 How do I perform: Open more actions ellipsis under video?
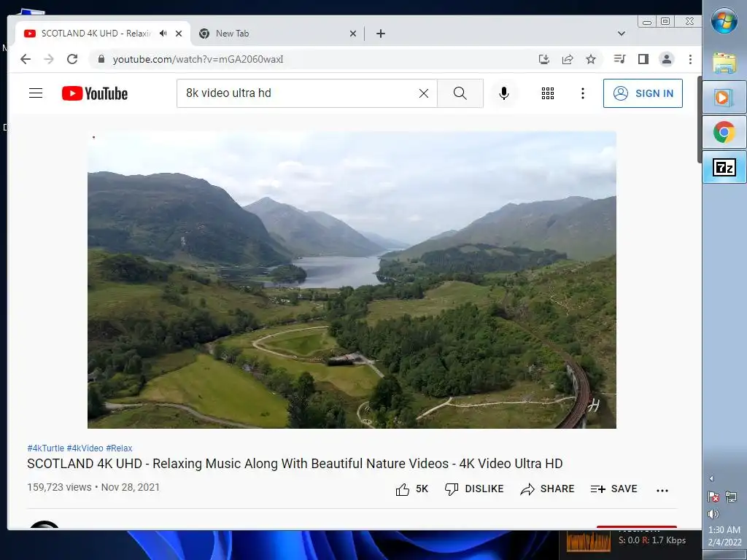click(x=662, y=490)
